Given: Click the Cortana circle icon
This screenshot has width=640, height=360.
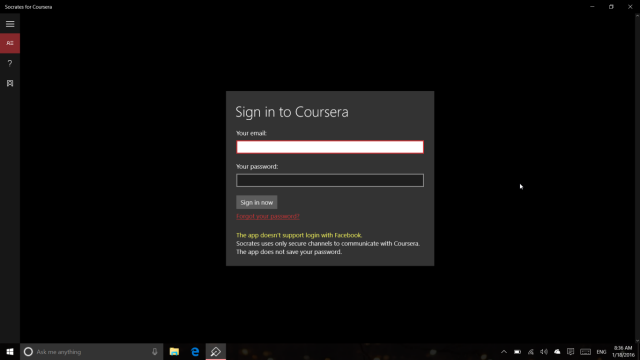Looking at the screenshot, I should [x=28, y=351].
